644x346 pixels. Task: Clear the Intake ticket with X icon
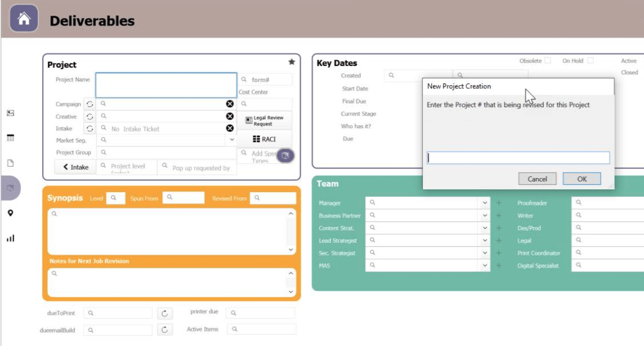(x=230, y=128)
